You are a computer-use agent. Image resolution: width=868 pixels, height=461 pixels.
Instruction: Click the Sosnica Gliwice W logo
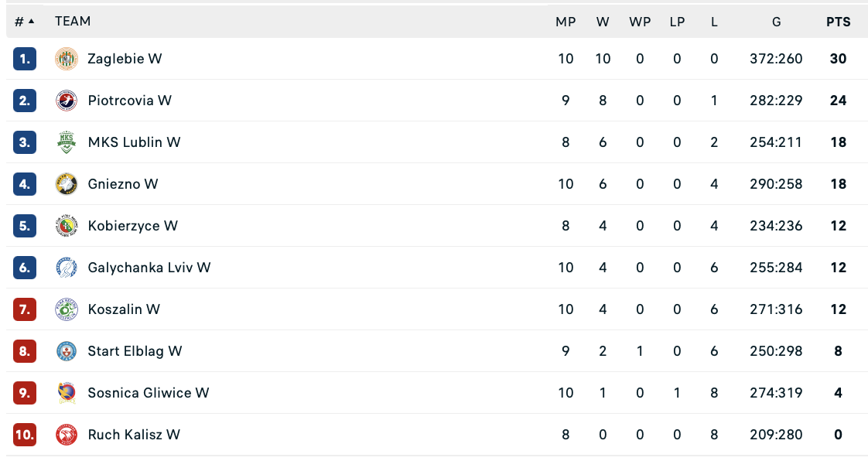[x=67, y=393]
